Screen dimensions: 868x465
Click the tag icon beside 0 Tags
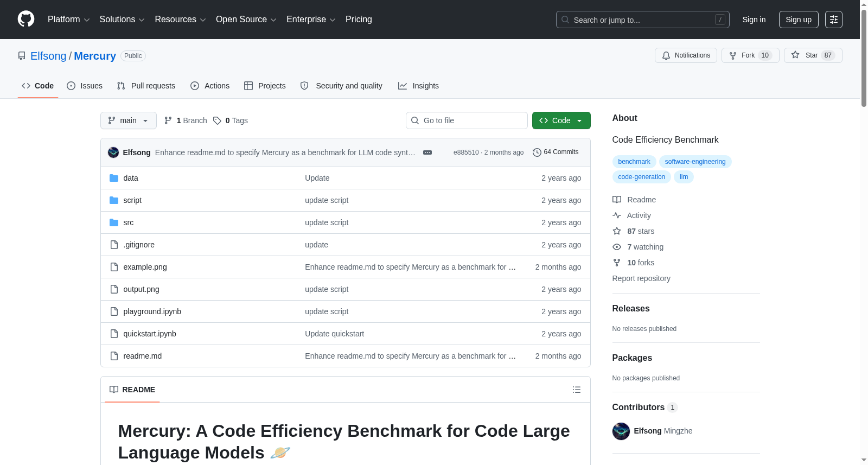point(217,120)
